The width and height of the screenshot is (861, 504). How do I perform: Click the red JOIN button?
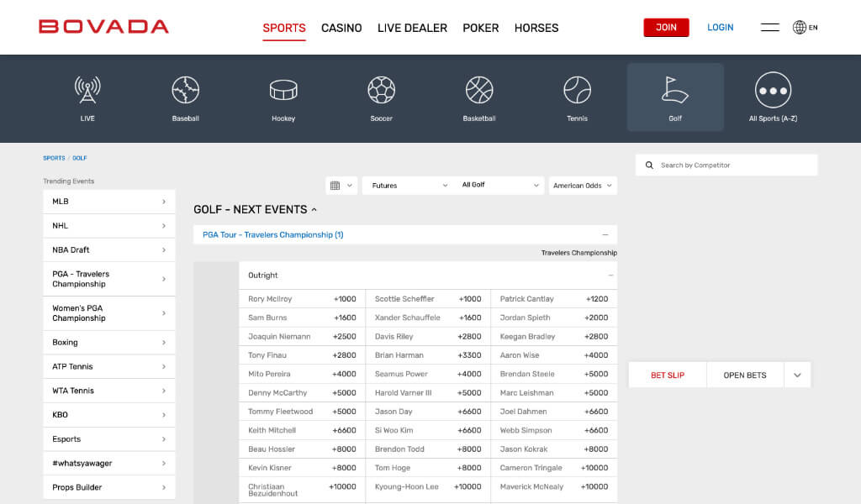[666, 28]
